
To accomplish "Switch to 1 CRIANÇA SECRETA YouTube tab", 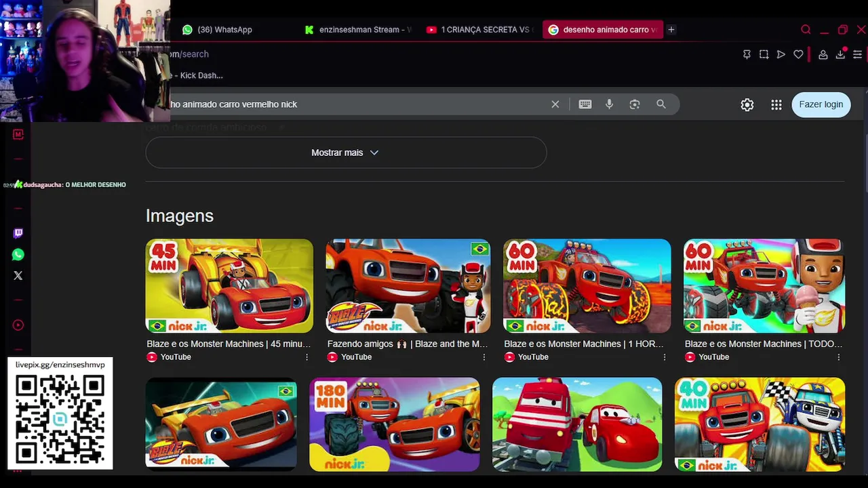I will (479, 30).
